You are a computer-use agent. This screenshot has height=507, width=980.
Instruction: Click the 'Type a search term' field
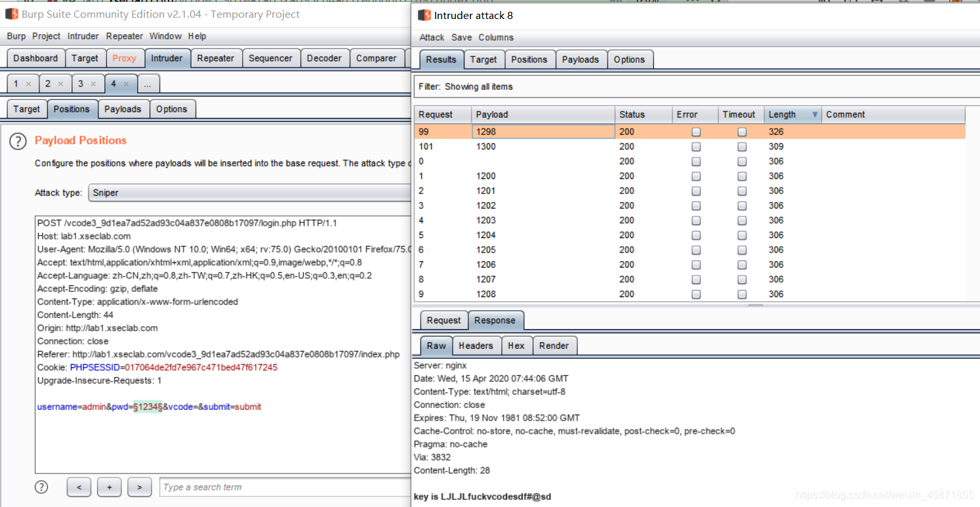tap(285, 487)
